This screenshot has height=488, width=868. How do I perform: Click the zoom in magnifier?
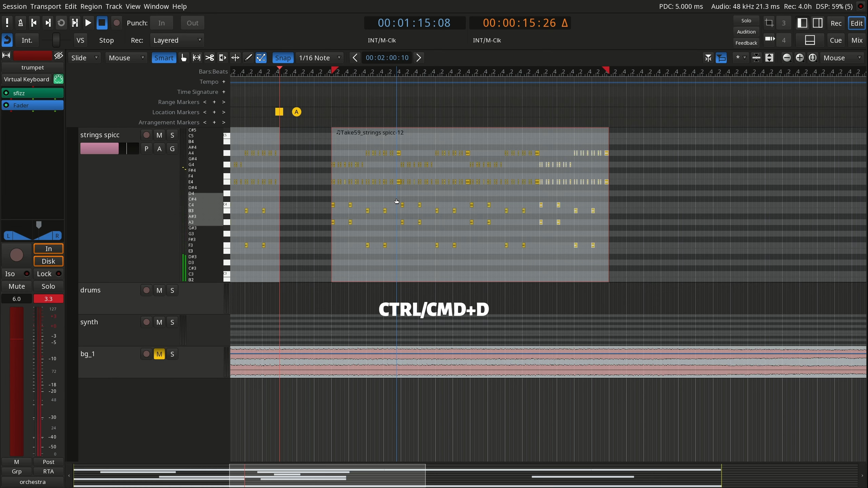(800, 58)
